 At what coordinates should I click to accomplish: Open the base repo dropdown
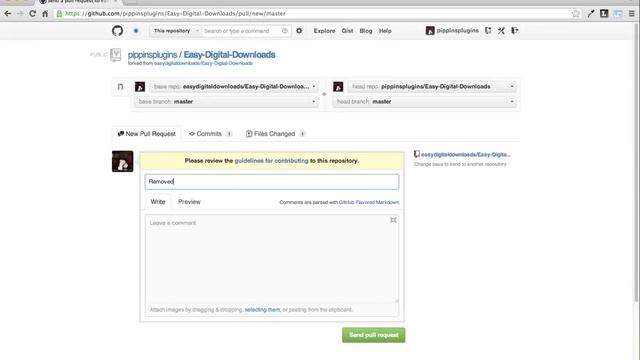(x=233, y=87)
